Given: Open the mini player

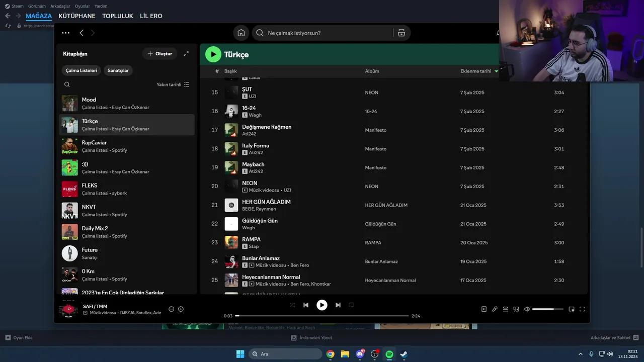Looking at the screenshot, I should [x=572, y=309].
